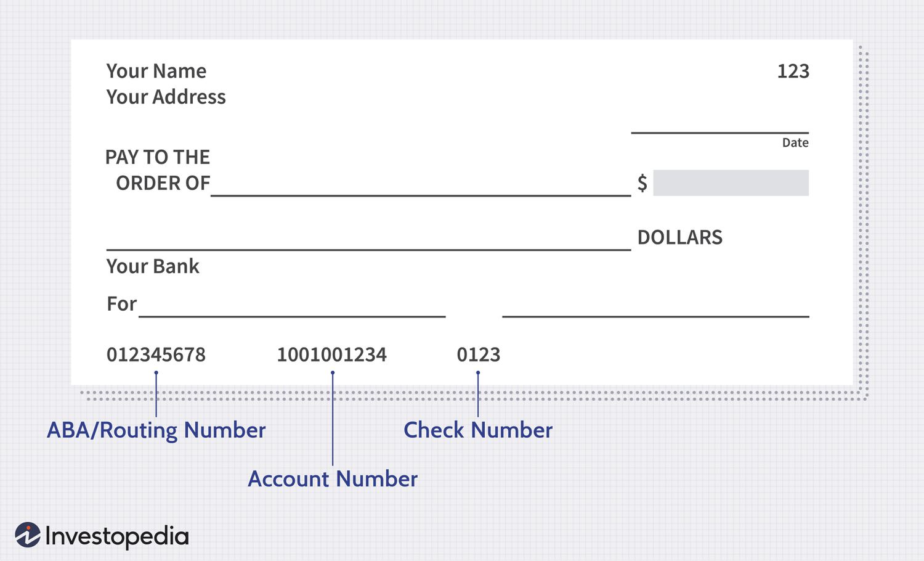Select the bottom check number 0123
Image resolution: width=924 pixels, height=561 pixels.
(479, 354)
